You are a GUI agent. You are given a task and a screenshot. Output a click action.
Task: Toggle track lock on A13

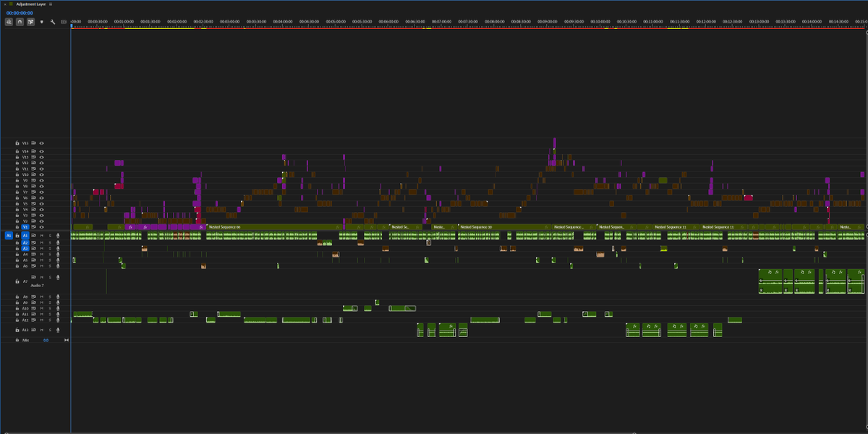17,330
